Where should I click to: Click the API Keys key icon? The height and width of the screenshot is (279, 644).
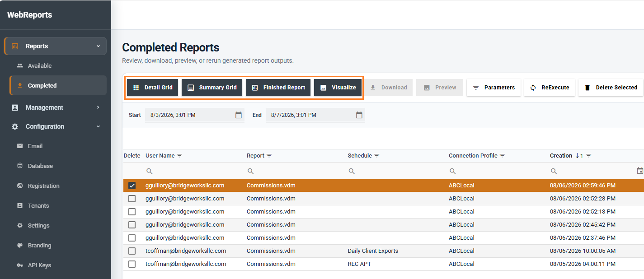click(19, 265)
